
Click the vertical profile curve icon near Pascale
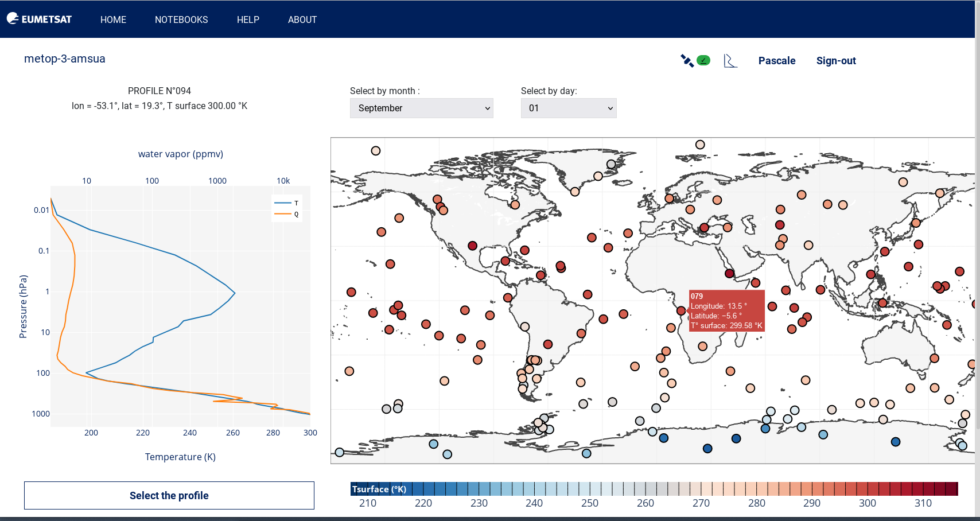(730, 60)
